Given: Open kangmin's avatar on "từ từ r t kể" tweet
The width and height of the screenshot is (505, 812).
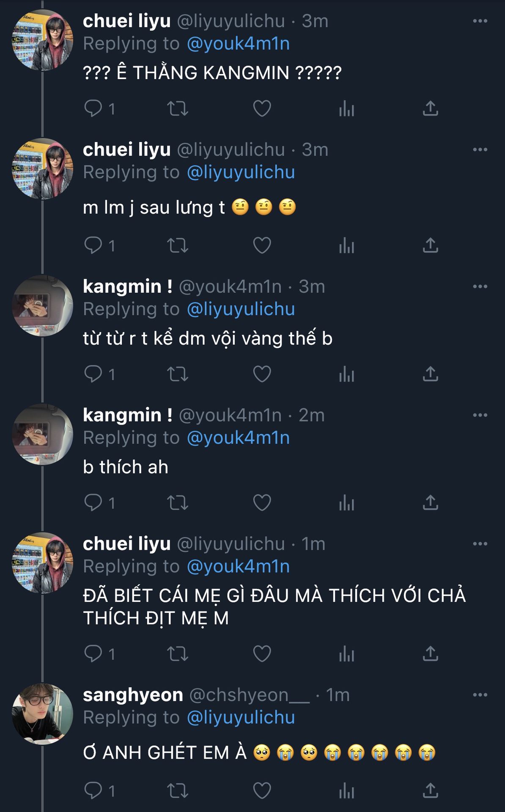Looking at the screenshot, I should tap(42, 306).
